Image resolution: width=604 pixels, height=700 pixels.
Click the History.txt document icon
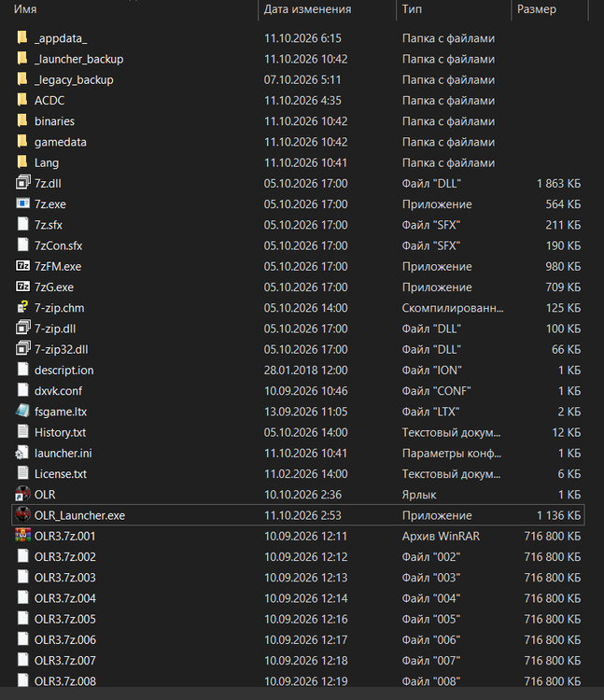point(22,432)
